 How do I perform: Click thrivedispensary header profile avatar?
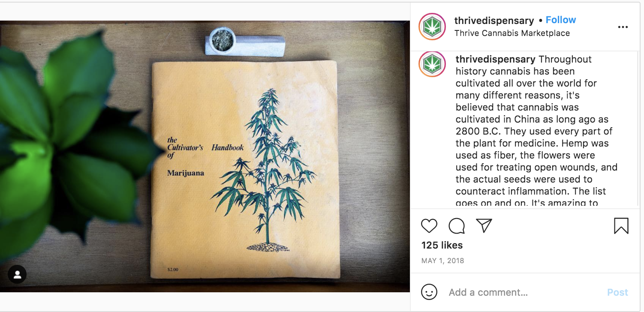click(433, 27)
